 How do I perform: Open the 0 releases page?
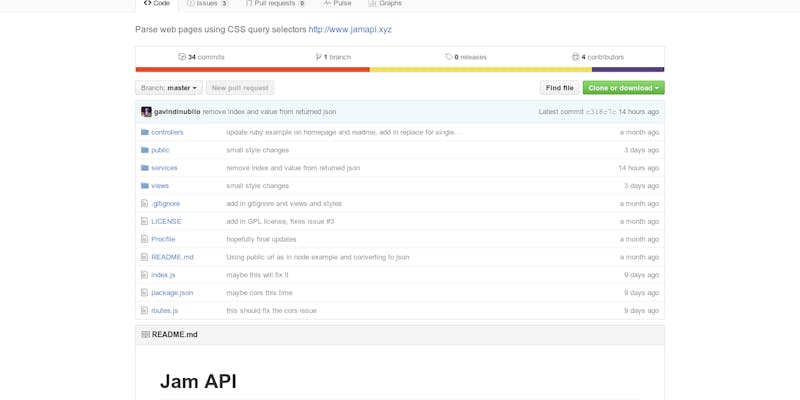[466, 57]
